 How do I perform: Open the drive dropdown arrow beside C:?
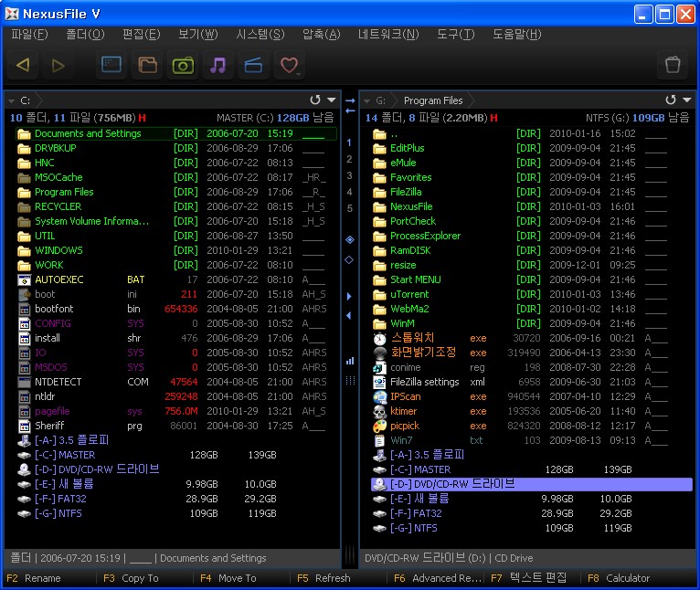[11, 100]
